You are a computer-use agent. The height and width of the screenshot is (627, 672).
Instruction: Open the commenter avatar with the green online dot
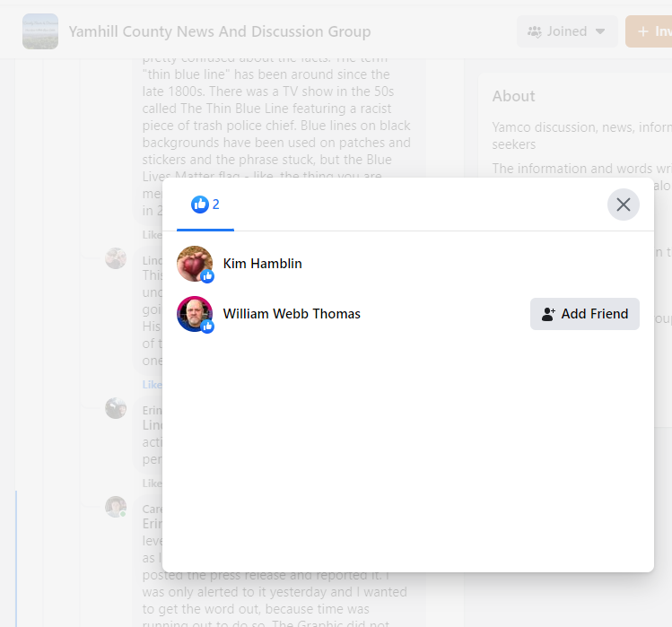[116, 507]
